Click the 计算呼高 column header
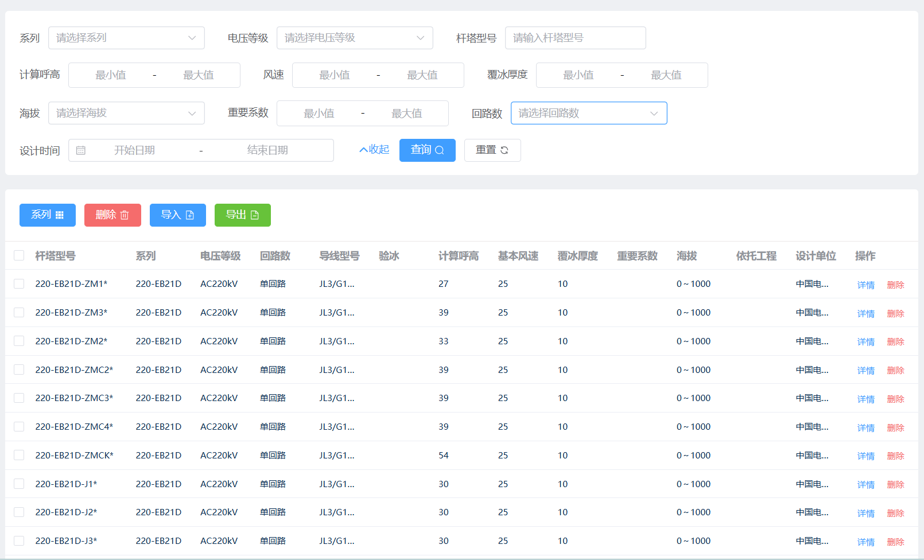 point(459,256)
